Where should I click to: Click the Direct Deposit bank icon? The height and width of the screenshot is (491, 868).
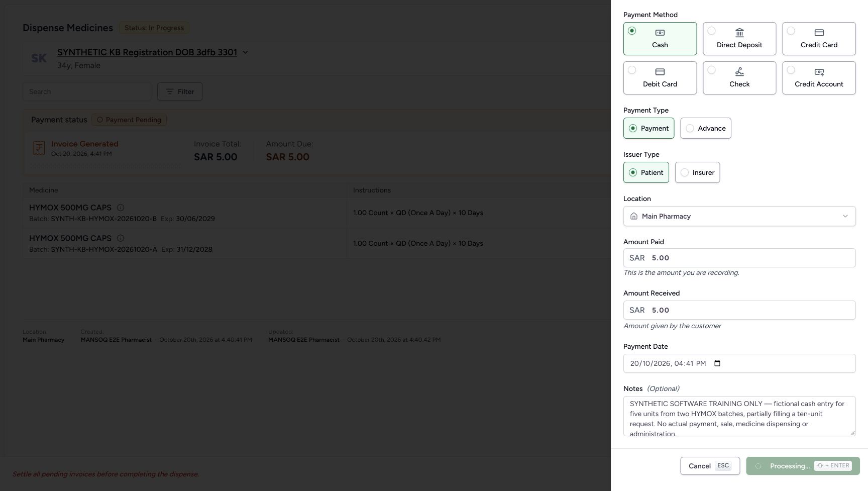click(739, 33)
